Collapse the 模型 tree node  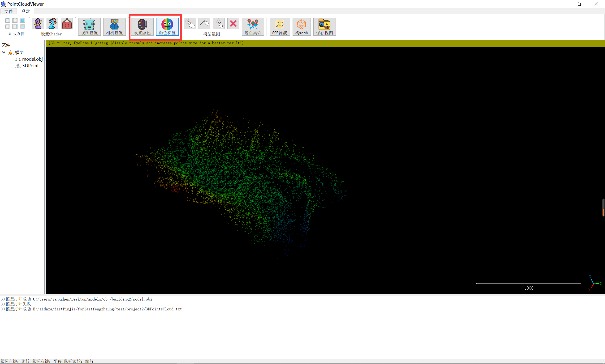click(4, 52)
